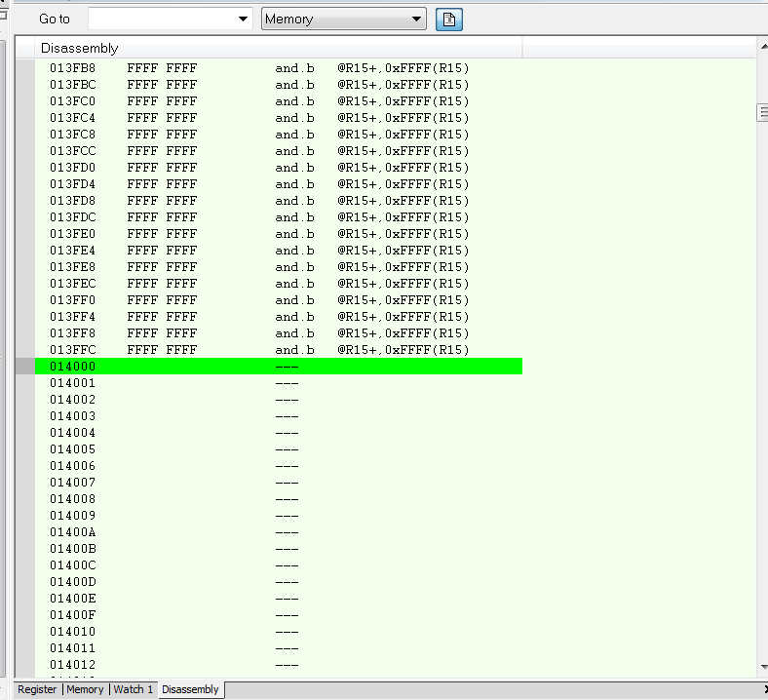Switch to the Memory tab
Viewport: 768px width, 700px height.
pyautogui.click(x=85, y=689)
